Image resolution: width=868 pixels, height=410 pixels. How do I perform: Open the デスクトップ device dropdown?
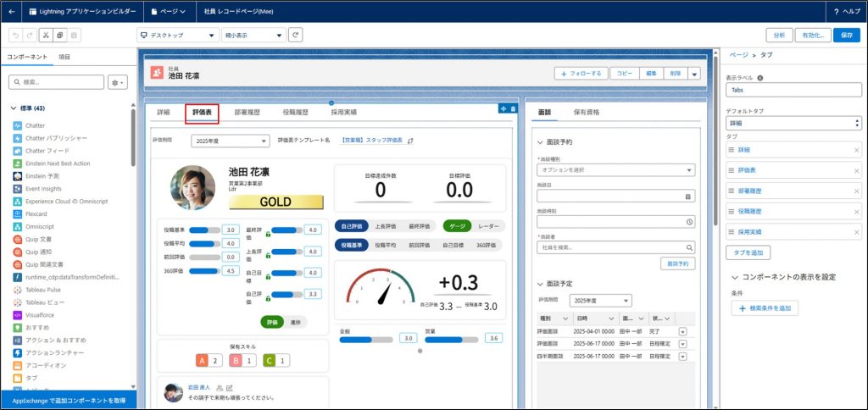(176, 35)
